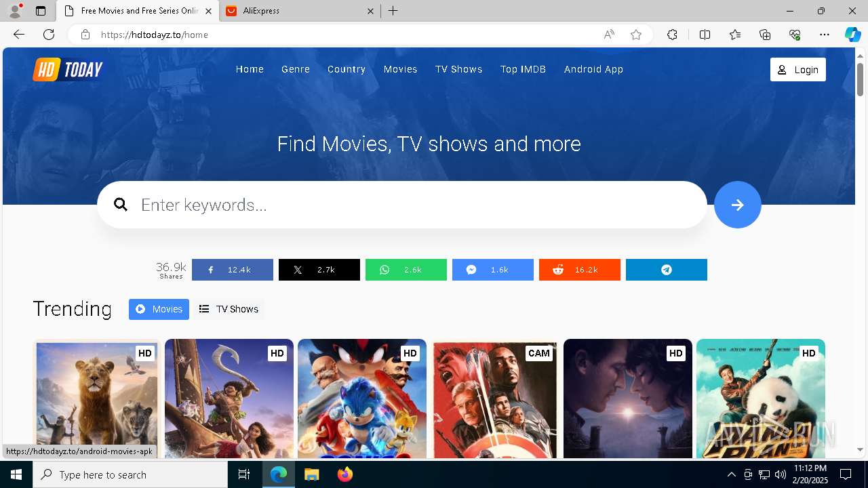Screen dimensions: 868x488
Task: Open Favorites list icon
Action: [x=735, y=35]
